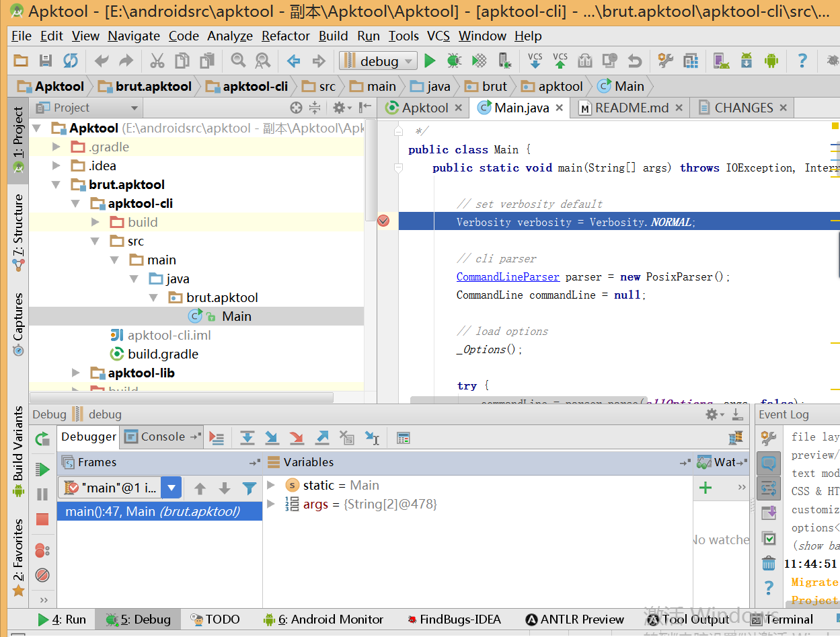
Task: Stop the debug session with red square
Action: (x=42, y=519)
